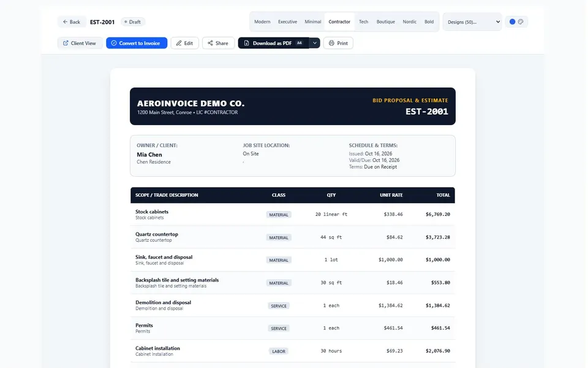Click the SERVICE badge for Permits
Viewport: 588px width, 368px height.
pos(279,329)
